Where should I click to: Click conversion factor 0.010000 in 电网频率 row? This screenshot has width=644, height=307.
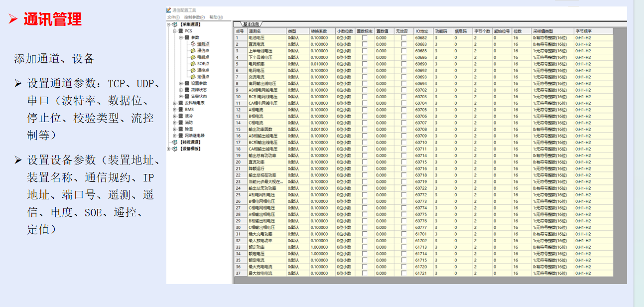[x=322, y=64]
